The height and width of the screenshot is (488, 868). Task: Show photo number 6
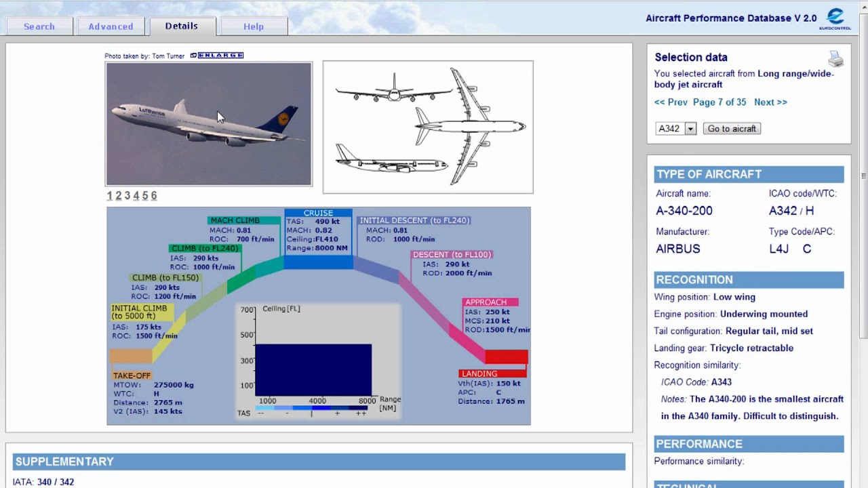tap(153, 196)
